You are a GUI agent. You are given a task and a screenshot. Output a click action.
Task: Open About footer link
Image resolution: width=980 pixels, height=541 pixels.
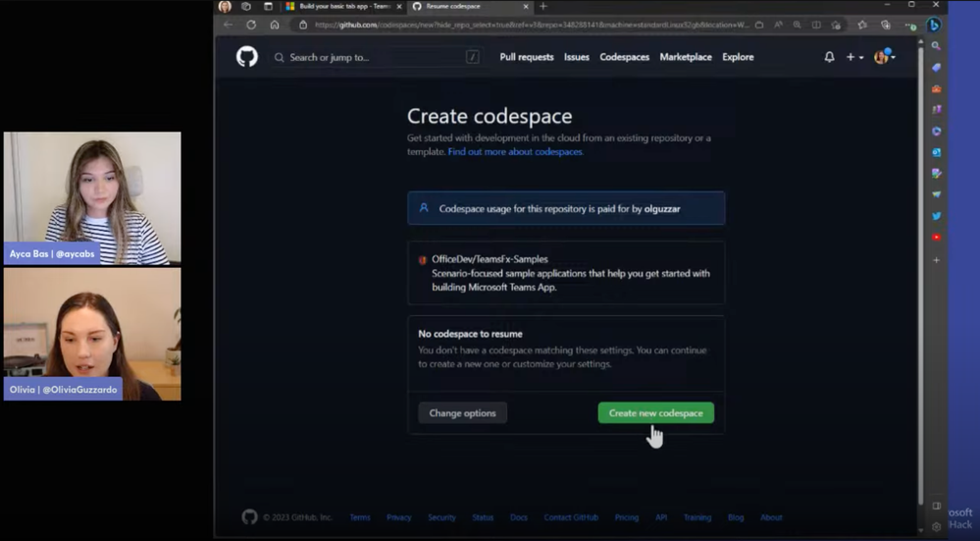pos(771,517)
